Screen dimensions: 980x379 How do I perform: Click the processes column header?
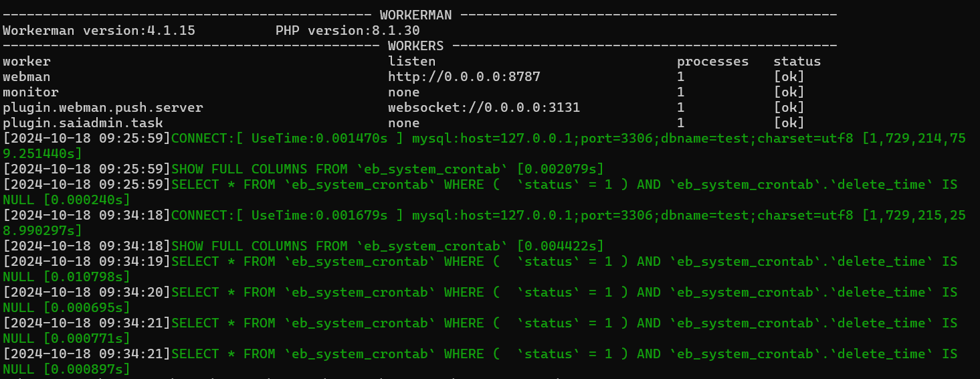pos(713,61)
